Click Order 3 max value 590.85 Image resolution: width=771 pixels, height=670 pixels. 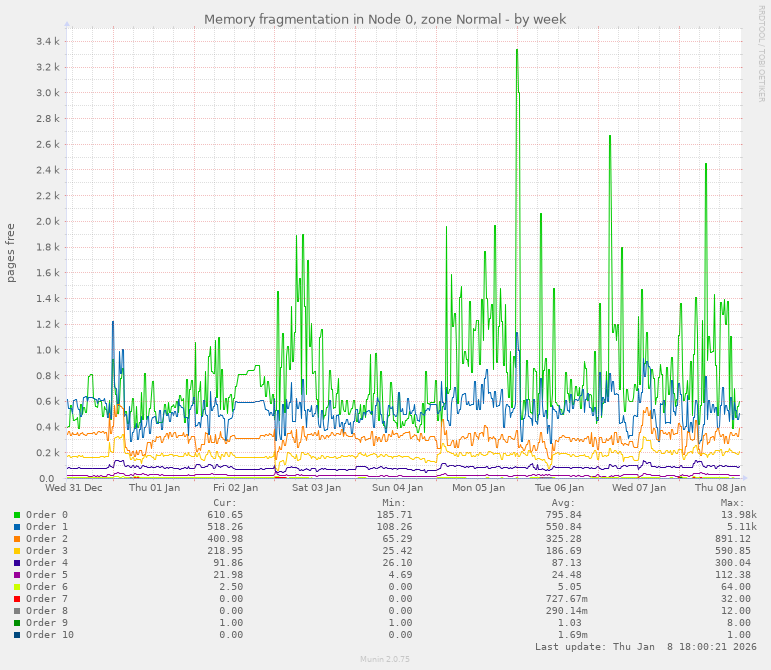(x=733, y=551)
